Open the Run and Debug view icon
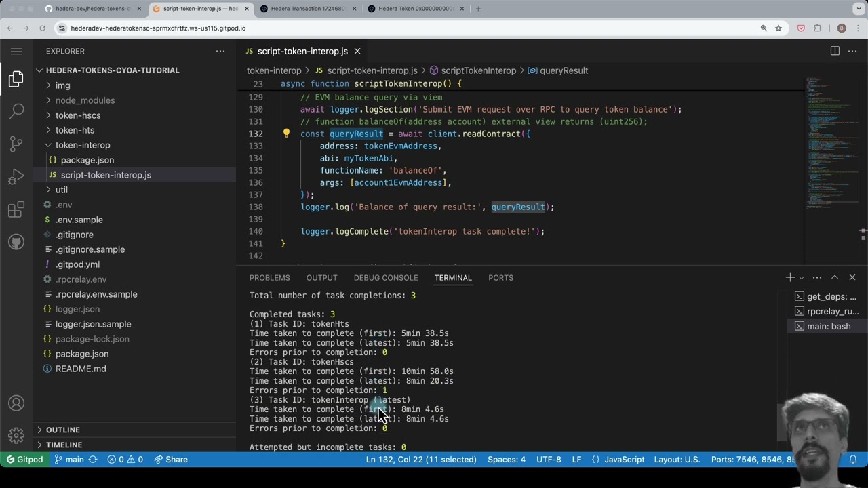 coord(16,177)
